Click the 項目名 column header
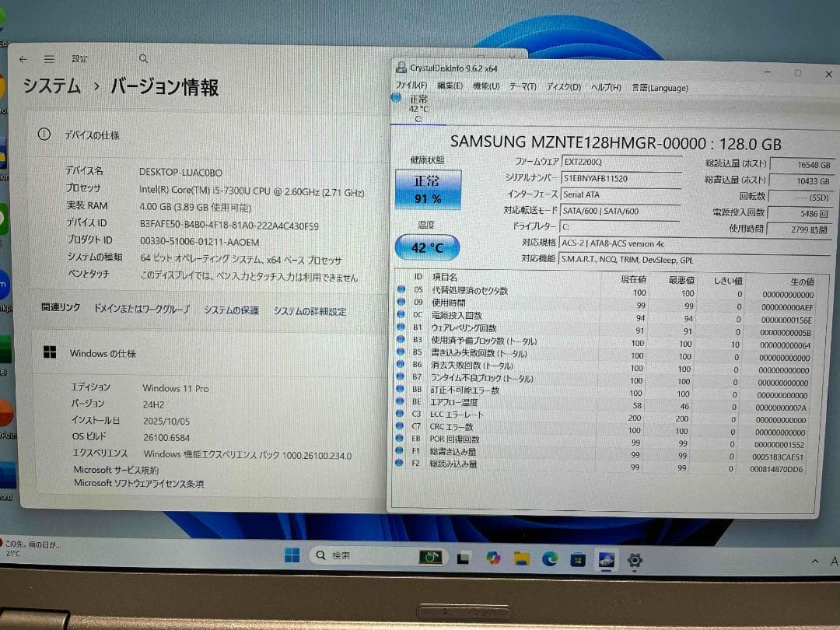 [445, 277]
